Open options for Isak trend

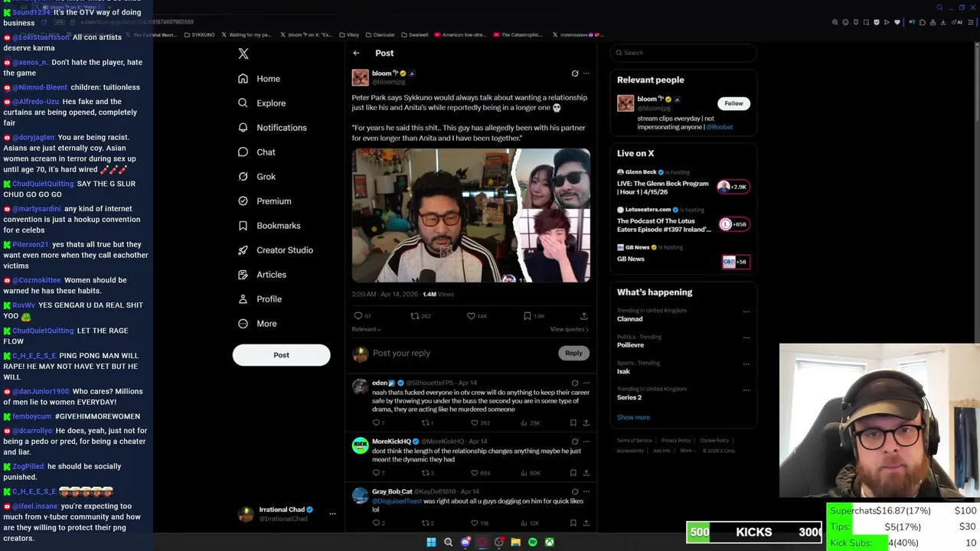point(746,364)
